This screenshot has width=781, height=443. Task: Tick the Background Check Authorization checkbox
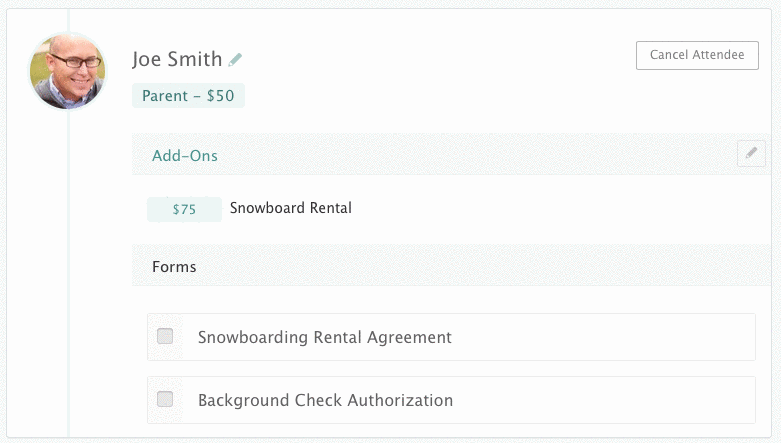click(165, 399)
